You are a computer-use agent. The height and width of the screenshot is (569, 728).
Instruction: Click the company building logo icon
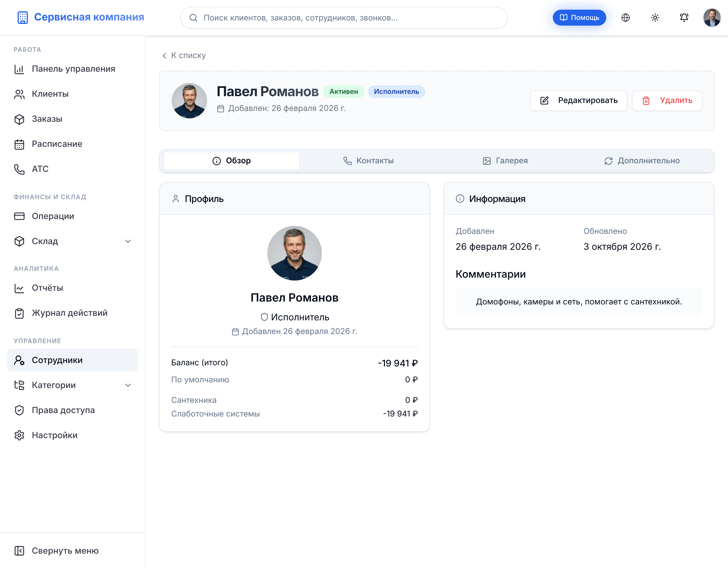pyautogui.click(x=23, y=17)
